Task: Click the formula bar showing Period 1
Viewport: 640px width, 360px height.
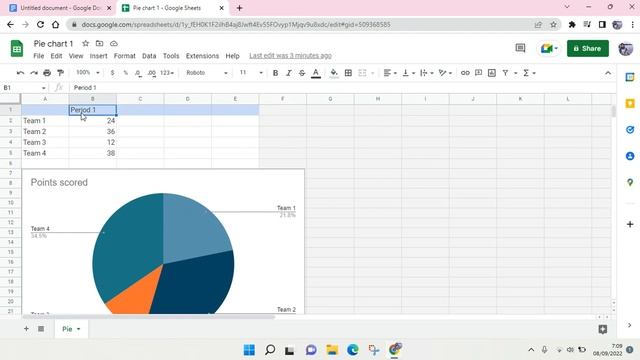Action: pos(343,88)
